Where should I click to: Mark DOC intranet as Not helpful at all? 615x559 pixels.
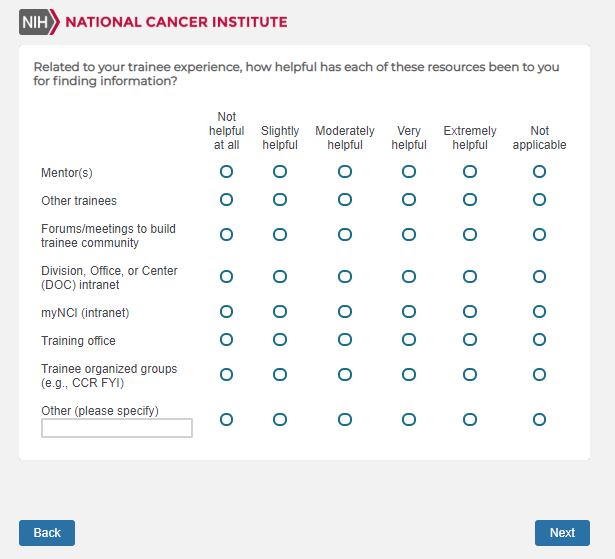click(x=226, y=277)
